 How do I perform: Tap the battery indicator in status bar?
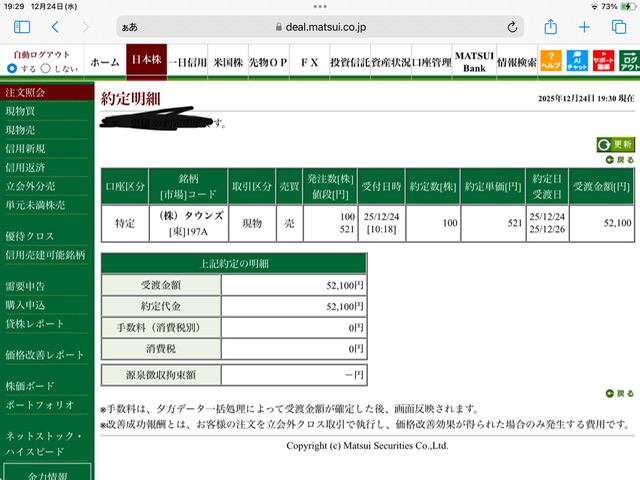click(627, 6)
